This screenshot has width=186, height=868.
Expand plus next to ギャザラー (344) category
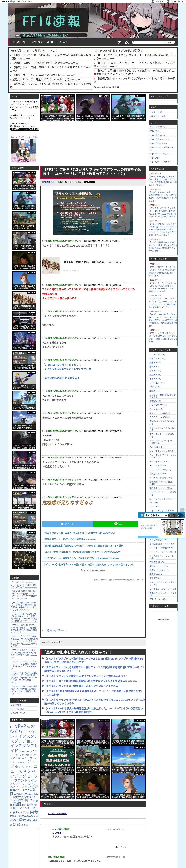coord(168,413)
